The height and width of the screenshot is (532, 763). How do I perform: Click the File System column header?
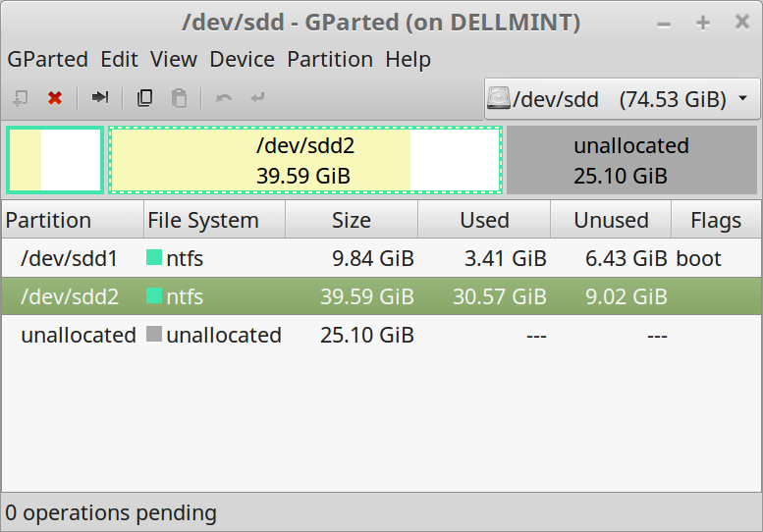click(203, 220)
